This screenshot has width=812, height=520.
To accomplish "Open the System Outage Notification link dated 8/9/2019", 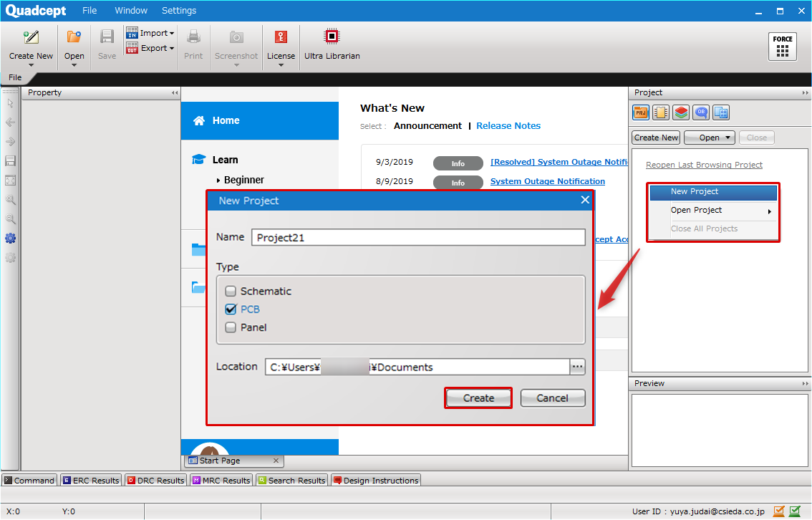I will click(x=547, y=181).
